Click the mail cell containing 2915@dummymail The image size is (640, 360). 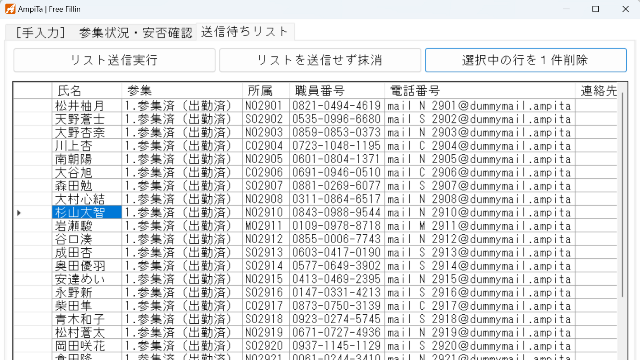coord(480,279)
